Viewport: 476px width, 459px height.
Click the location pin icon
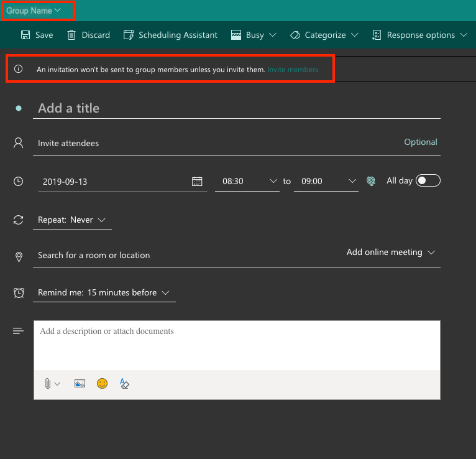[x=19, y=257]
